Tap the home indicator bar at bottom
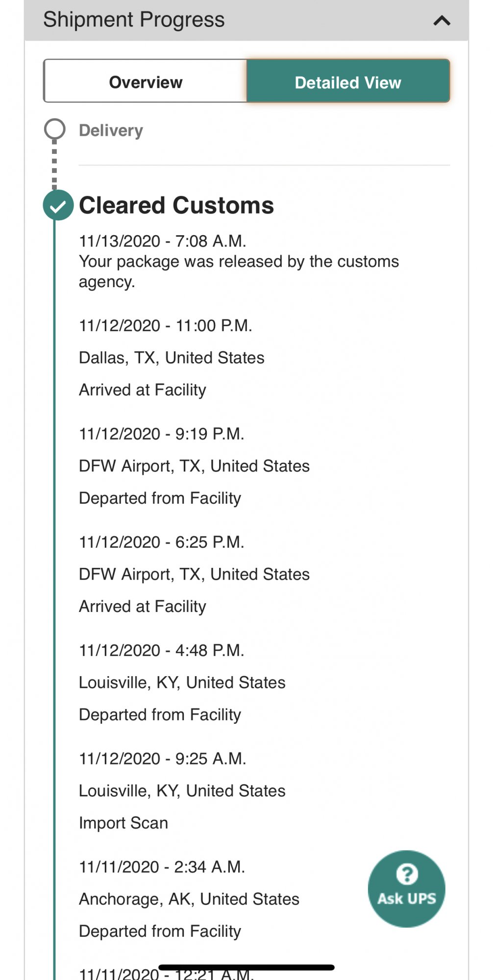Viewport: 493px width, 980px height. pyautogui.click(x=246, y=967)
